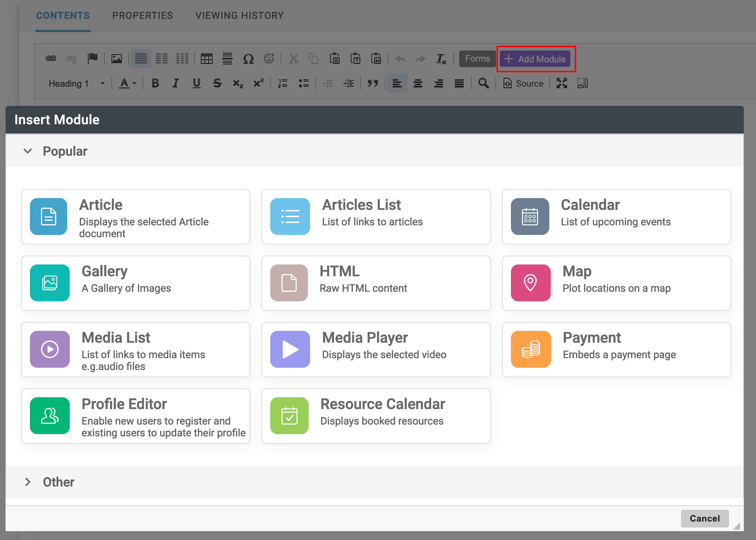Click the emoji smiley icon
The image size is (756, 540).
(269, 59)
